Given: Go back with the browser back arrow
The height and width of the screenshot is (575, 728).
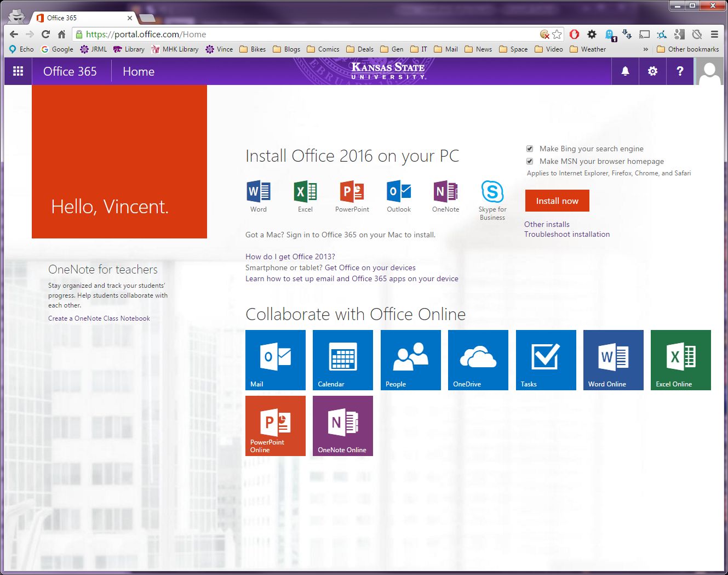Looking at the screenshot, I should tap(14, 34).
